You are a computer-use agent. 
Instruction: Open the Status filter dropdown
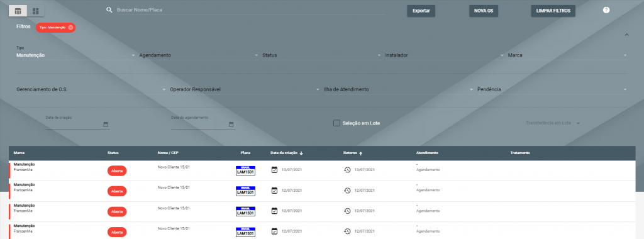click(322, 55)
